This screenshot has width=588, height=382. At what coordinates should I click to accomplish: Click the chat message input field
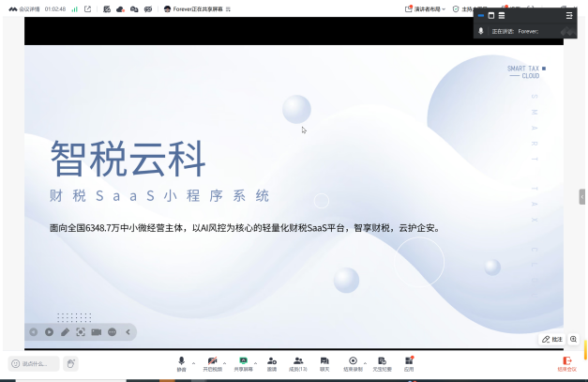click(34, 363)
